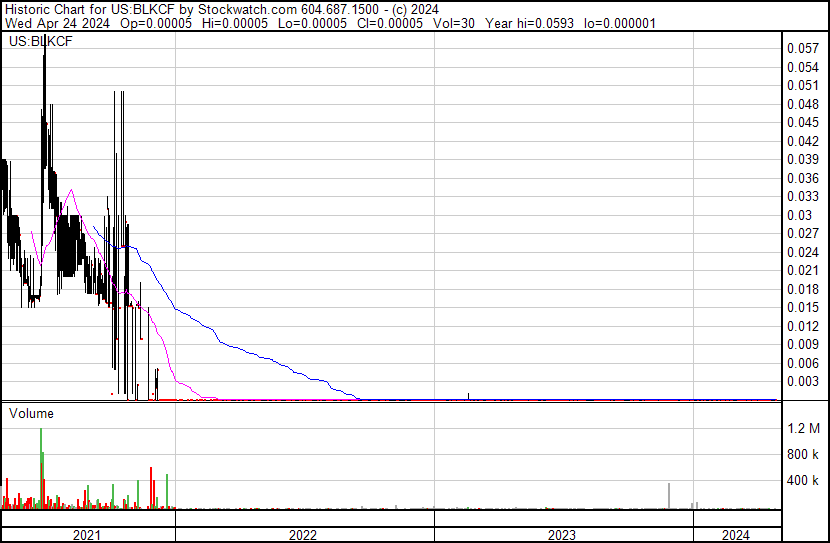830x543 pixels.
Task: Select the 2022 year label on timeline
Action: 303,535
